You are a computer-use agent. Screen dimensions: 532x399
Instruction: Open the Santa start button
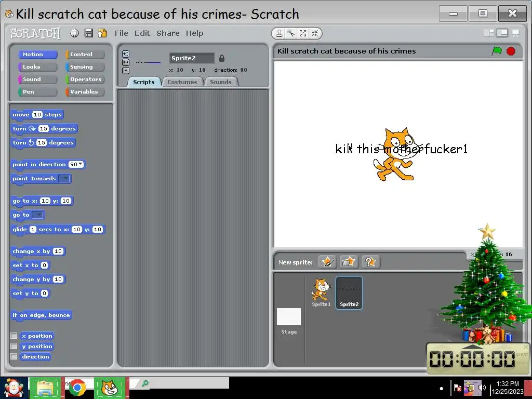click(x=13, y=388)
